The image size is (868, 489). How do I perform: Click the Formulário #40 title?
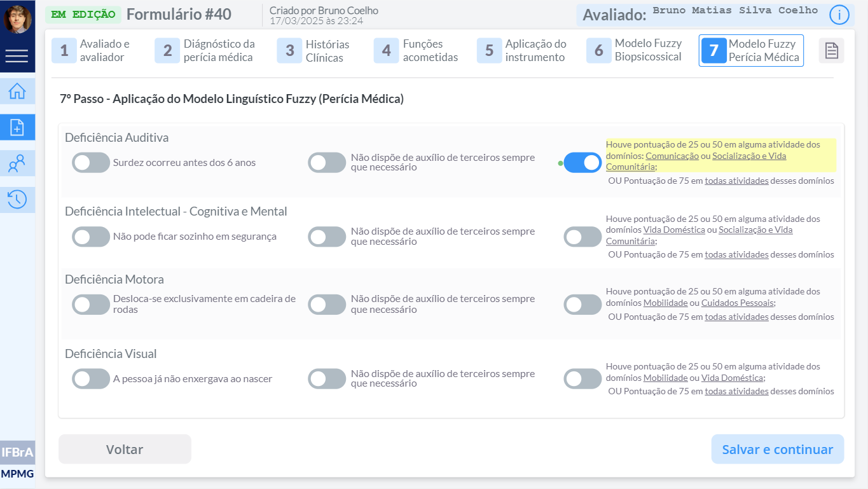point(179,14)
